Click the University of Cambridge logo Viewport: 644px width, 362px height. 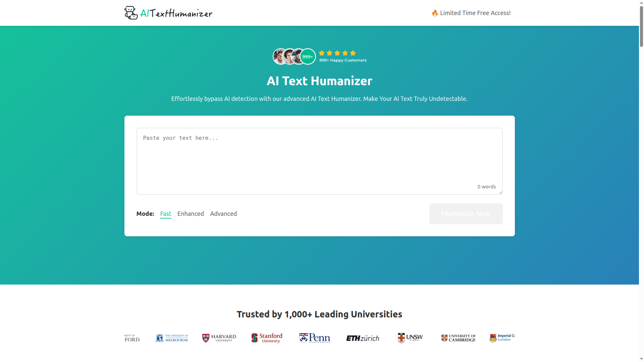click(x=458, y=338)
